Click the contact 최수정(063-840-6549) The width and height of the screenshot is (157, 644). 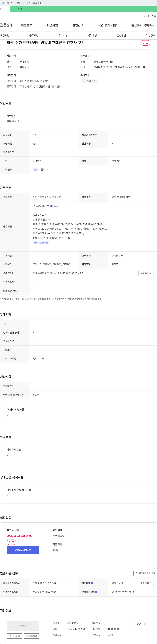45,592
